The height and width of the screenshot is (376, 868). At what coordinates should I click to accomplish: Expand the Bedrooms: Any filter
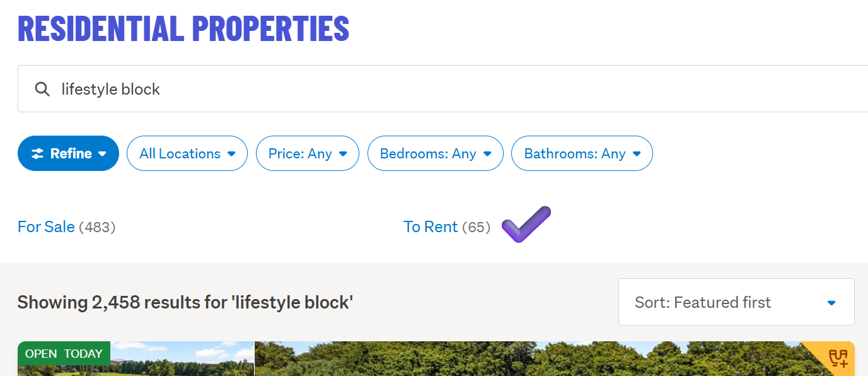(x=435, y=153)
